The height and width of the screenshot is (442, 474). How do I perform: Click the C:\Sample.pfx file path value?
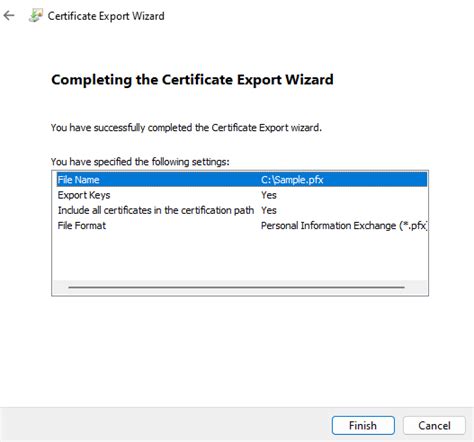[292, 180]
